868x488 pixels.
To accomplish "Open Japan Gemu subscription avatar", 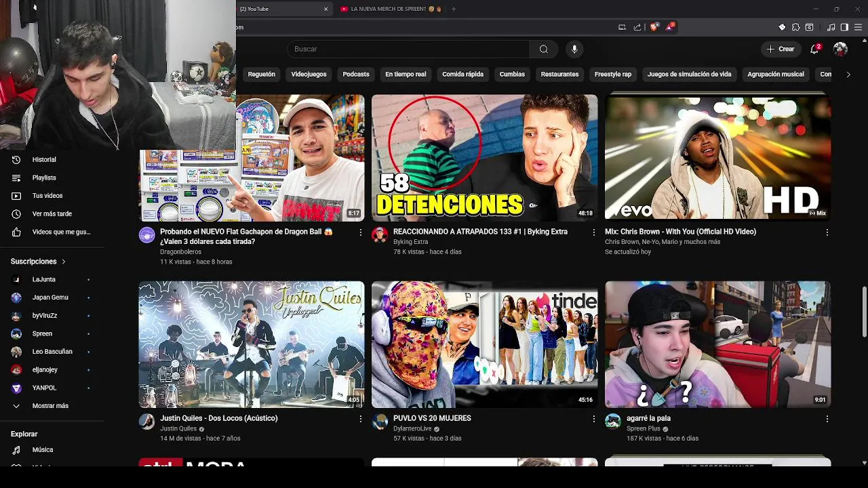I will [x=16, y=298].
